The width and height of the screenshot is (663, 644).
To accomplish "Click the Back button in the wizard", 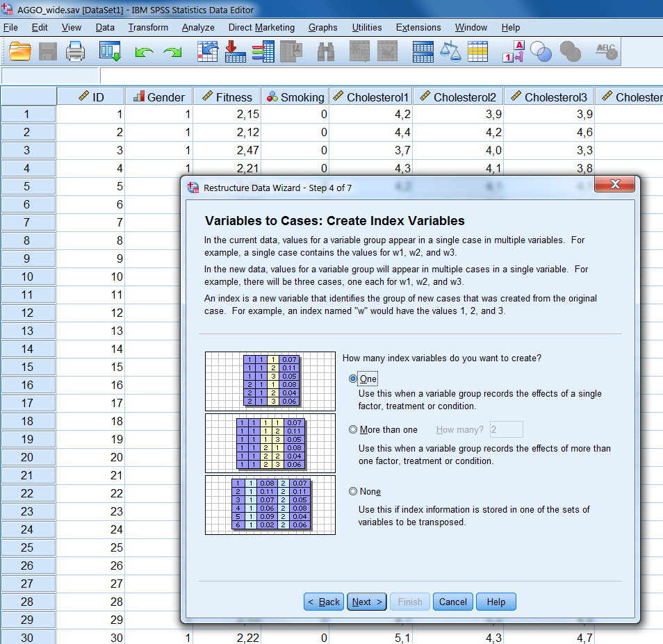I will pyautogui.click(x=323, y=602).
